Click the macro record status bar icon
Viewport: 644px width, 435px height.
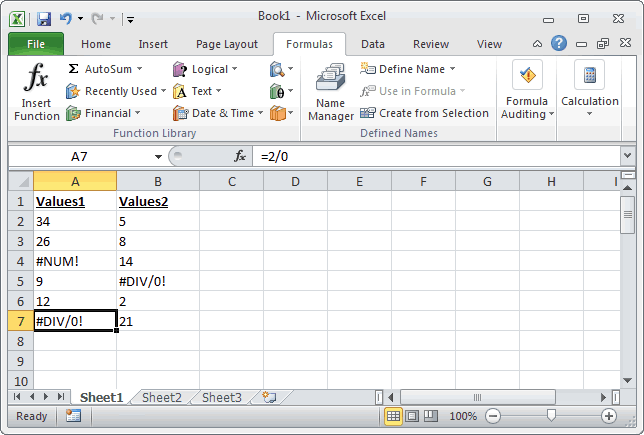(74, 416)
